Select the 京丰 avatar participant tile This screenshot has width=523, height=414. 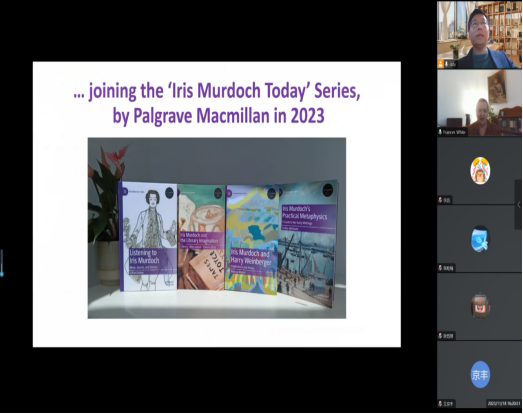pyautogui.click(x=479, y=375)
